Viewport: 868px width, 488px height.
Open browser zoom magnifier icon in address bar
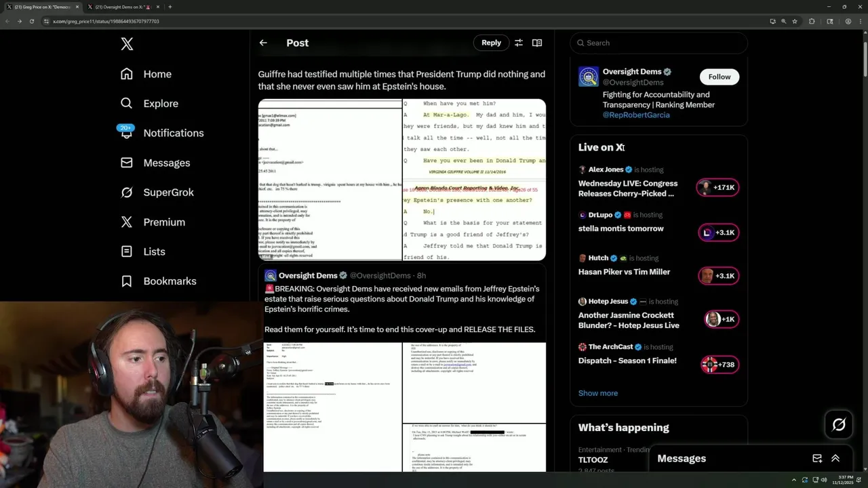coord(783,21)
